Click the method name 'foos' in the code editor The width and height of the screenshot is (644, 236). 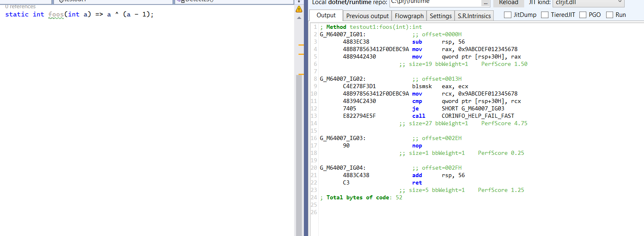tap(56, 14)
